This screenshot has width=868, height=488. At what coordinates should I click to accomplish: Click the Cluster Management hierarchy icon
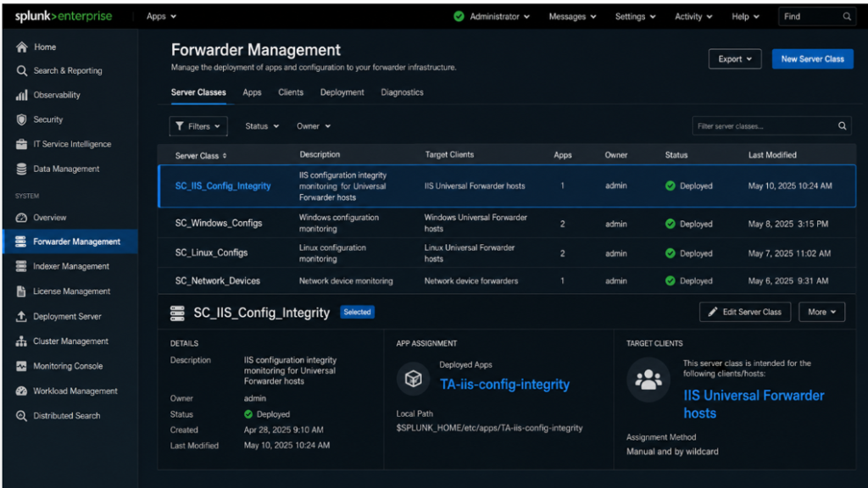21,341
